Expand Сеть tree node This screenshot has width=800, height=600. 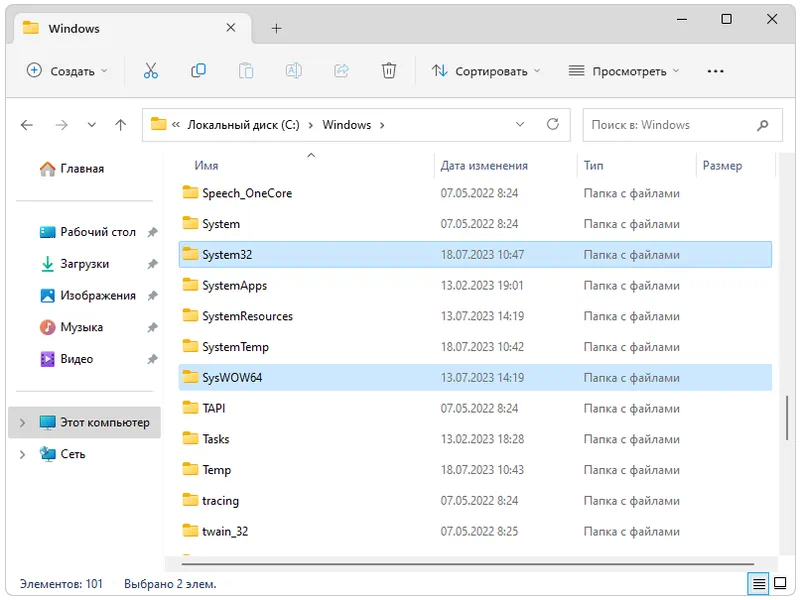click(x=22, y=454)
